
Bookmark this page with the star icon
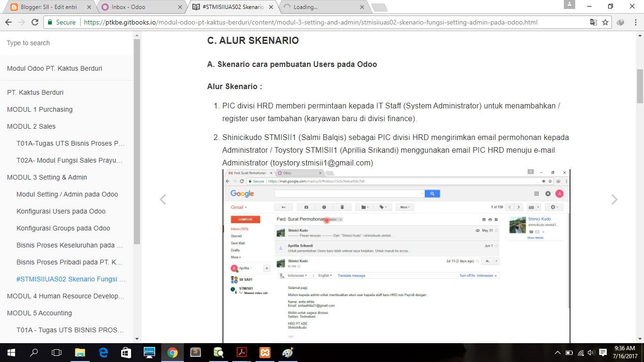point(605,22)
